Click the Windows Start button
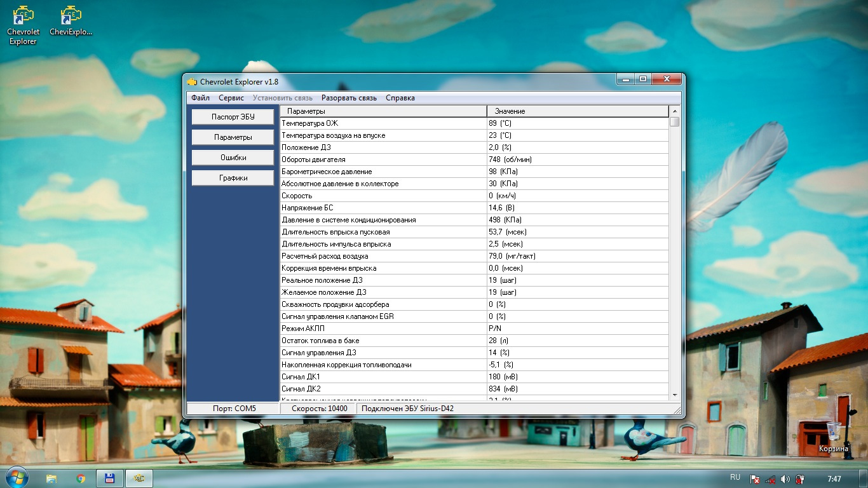Image resolution: width=868 pixels, height=488 pixels. tap(16, 478)
